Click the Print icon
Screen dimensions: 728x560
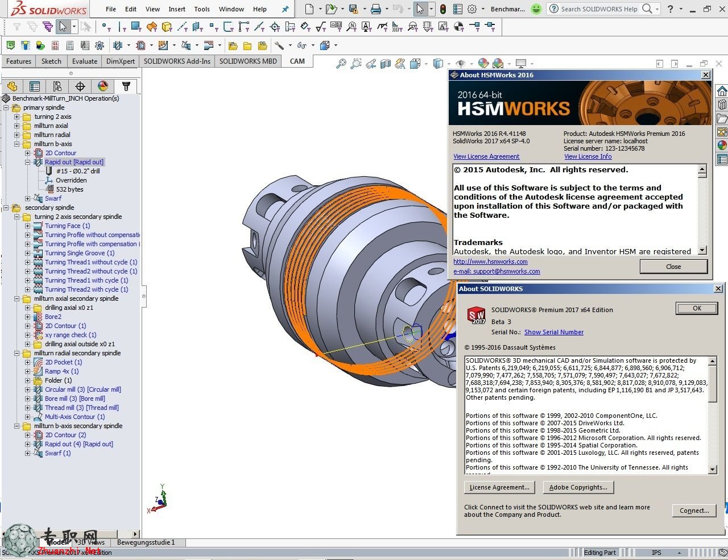click(375, 9)
